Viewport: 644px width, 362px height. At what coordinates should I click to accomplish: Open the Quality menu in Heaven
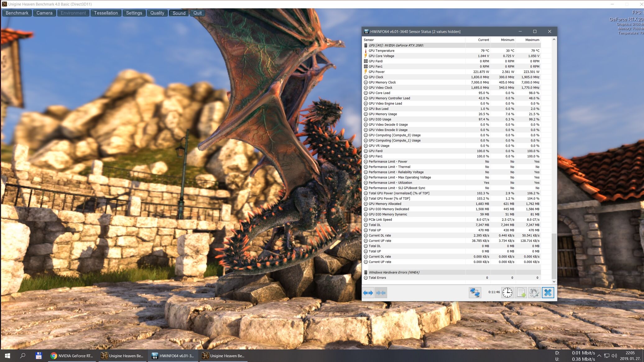coord(157,13)
